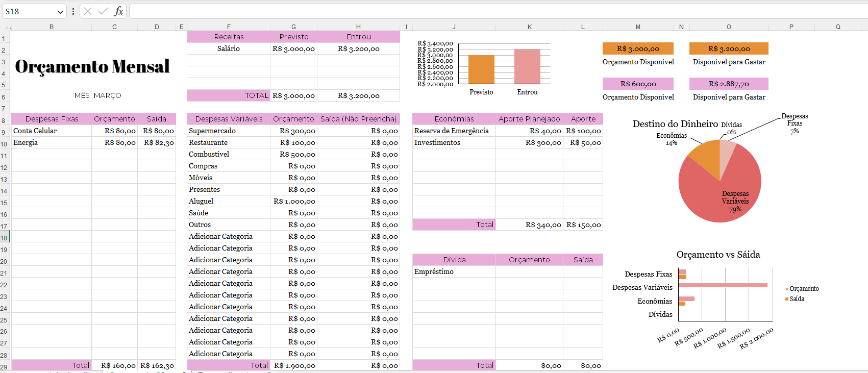Click the Entrou column header cell
The image size is (868, 373).
click(x=359, y=37)
